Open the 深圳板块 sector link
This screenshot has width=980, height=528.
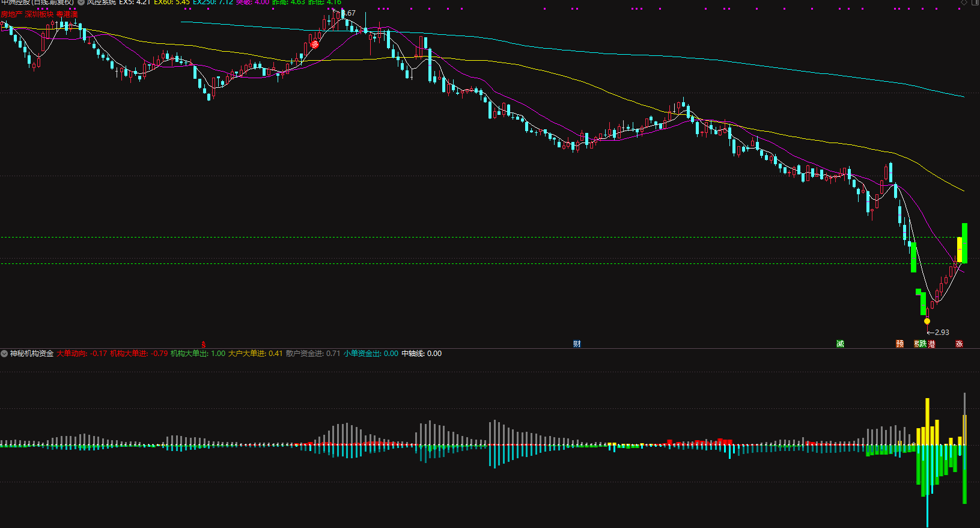[x=39, y=14]
